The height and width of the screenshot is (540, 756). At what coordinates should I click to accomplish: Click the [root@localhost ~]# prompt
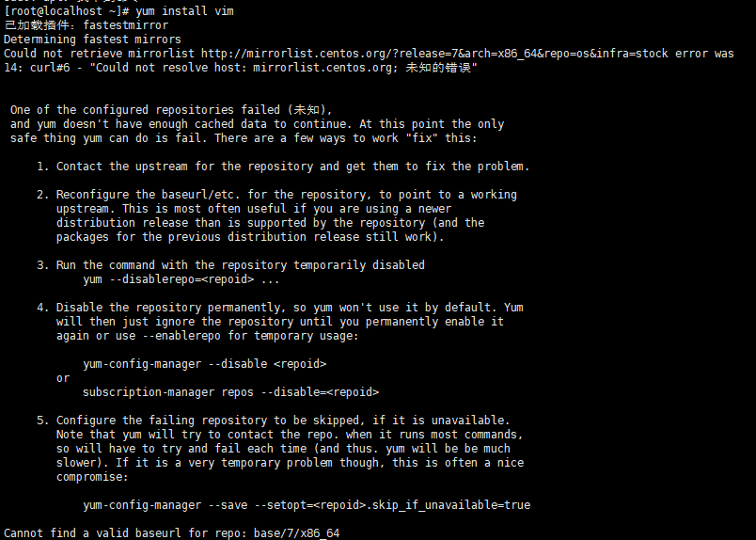pyautogui.click(x=66, y=11)
